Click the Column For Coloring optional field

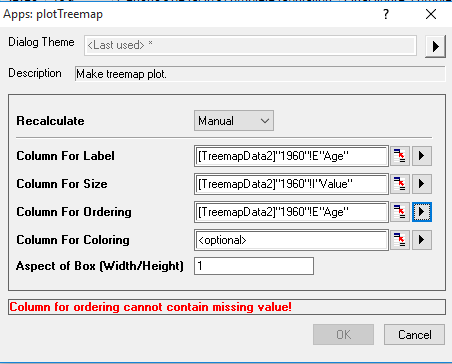click(291, 240)
